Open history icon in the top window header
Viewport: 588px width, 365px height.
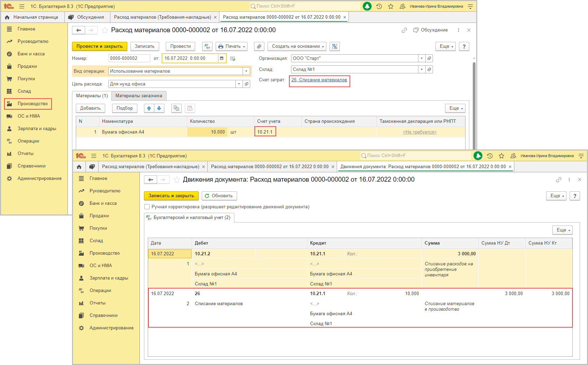coord(379,6)
